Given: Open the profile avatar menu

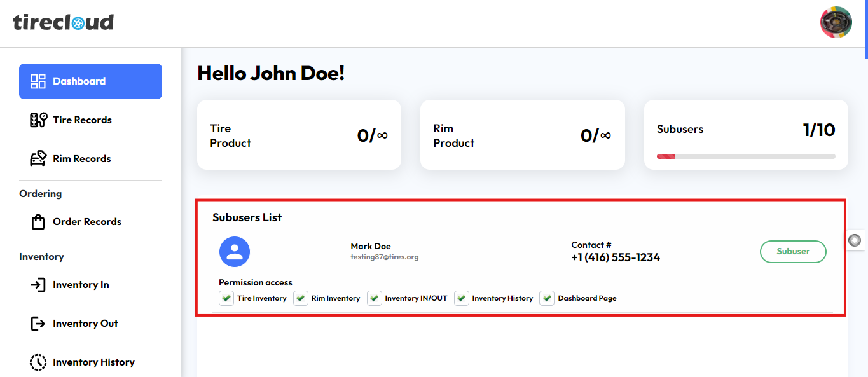Looking at the screenshot, I should pyautogui.click(x=836, y=23).
